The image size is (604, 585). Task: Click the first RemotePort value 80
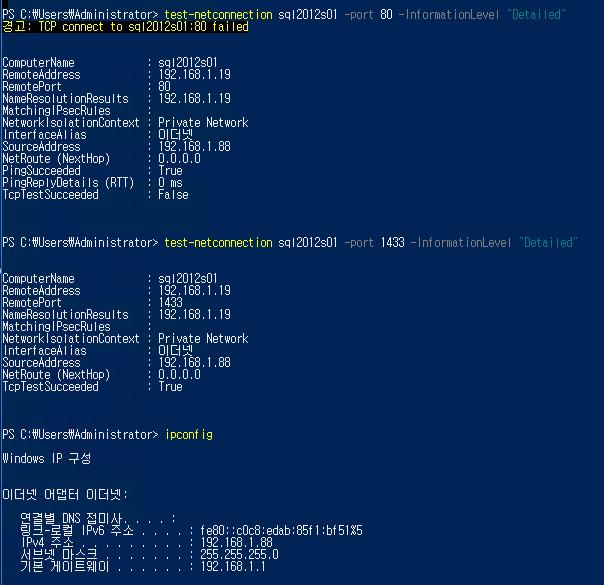coord(164,87)
